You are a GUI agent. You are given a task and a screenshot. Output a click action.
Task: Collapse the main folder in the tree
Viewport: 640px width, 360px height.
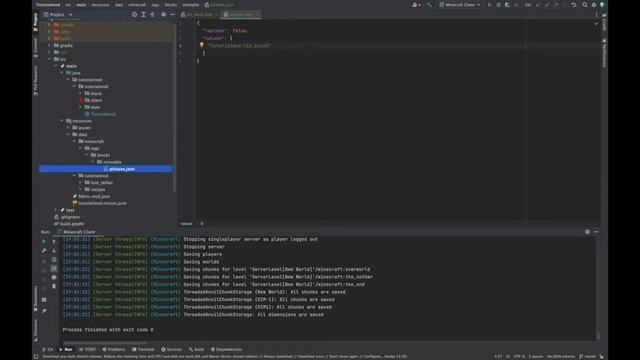(x=56, y=66)
